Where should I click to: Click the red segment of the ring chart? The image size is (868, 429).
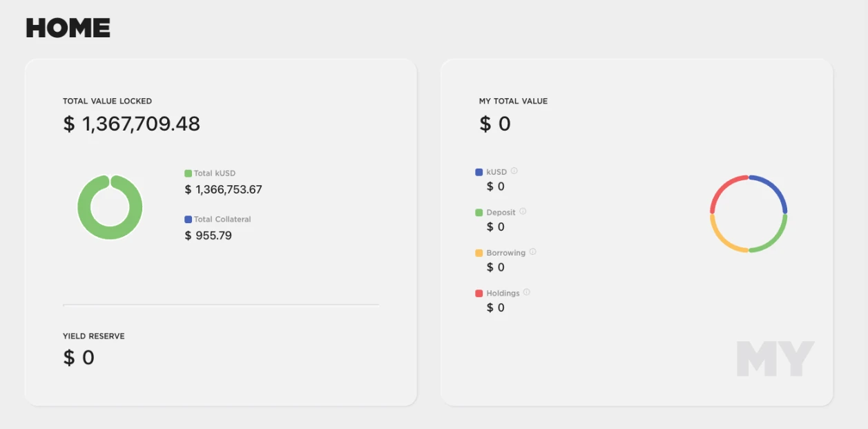click(720, 187)
